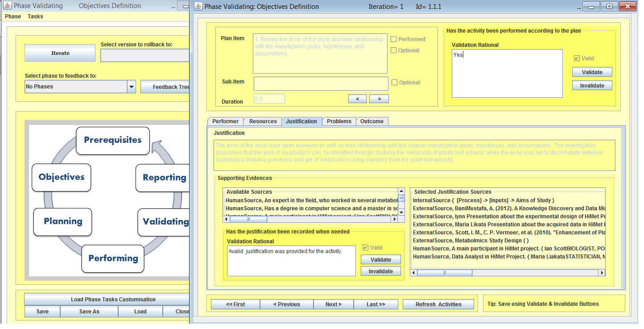The width and height of the screenshot is (644, 329).
Task: Select the Objectives node in cycle diagram
Action: (62, 177)
